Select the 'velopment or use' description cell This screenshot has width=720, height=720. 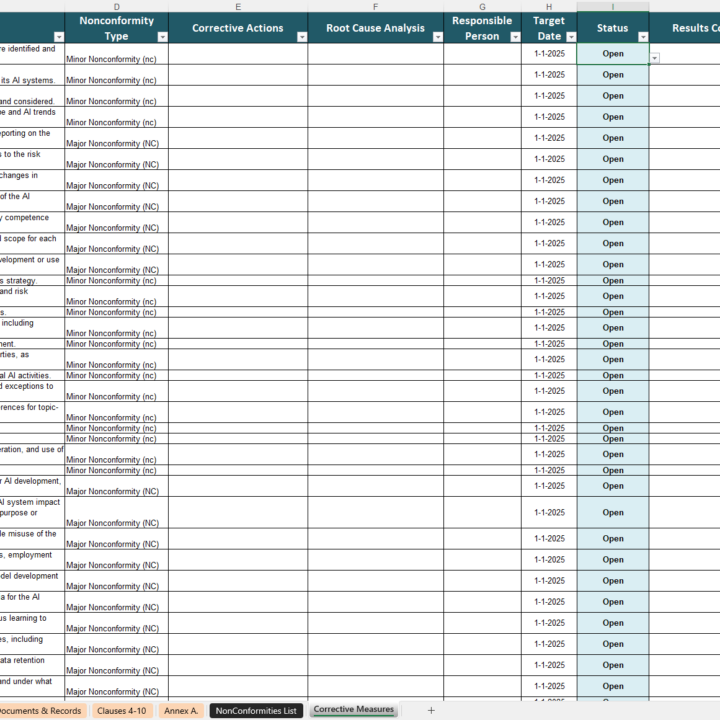(32, 264)
